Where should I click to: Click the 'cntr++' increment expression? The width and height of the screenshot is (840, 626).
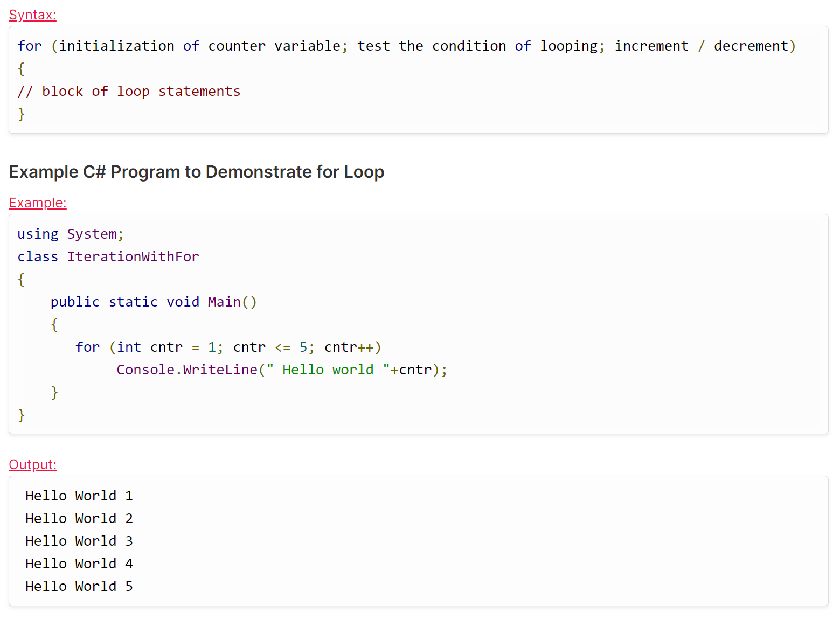pos(349,347)
